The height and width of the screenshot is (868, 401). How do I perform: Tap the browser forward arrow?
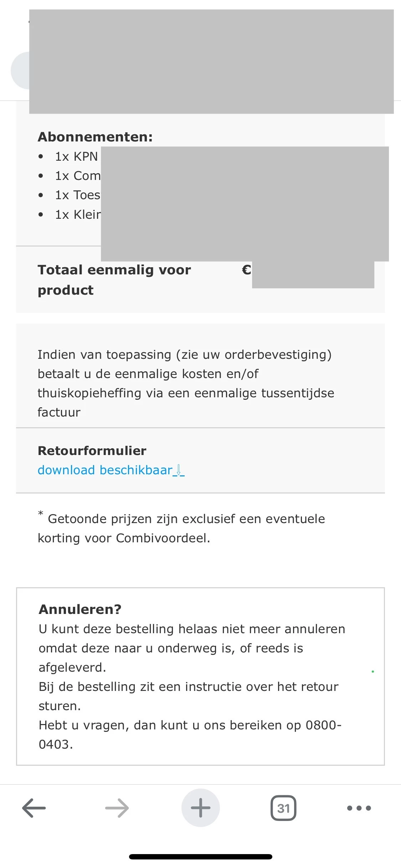point(117,808)
